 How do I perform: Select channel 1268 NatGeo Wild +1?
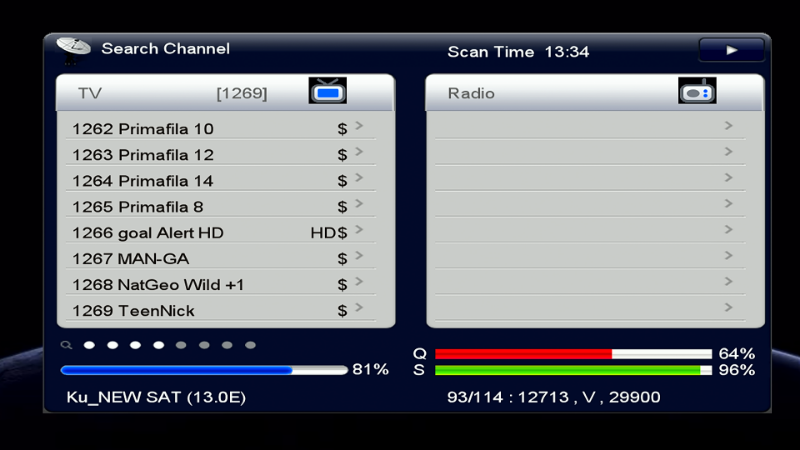coord(221,282)
